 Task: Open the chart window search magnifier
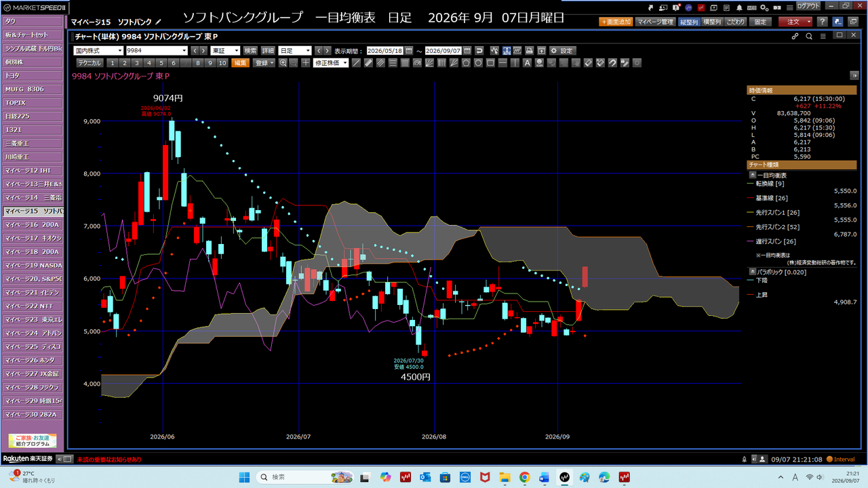pyautogui.click(x=809, y=36)
